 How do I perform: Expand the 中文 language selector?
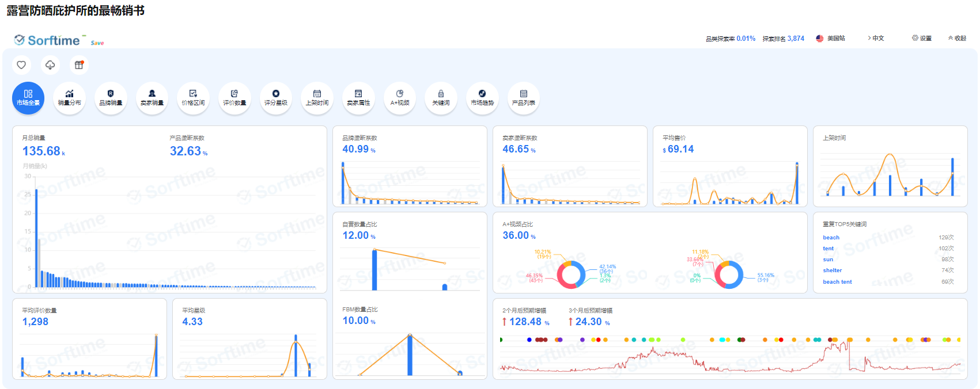pyautogui.click(x=876, y=39)
